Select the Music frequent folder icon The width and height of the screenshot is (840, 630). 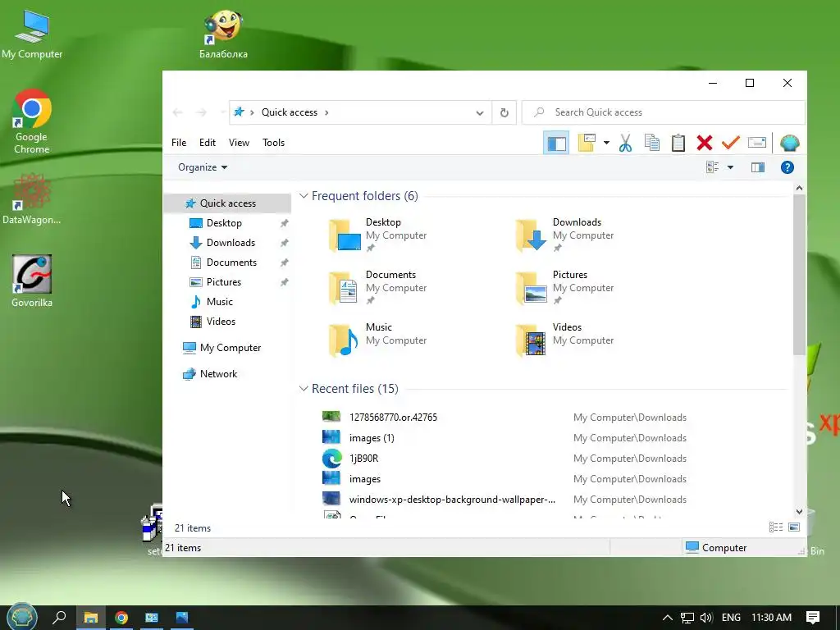pyautogui.click(x=345, y=340)
